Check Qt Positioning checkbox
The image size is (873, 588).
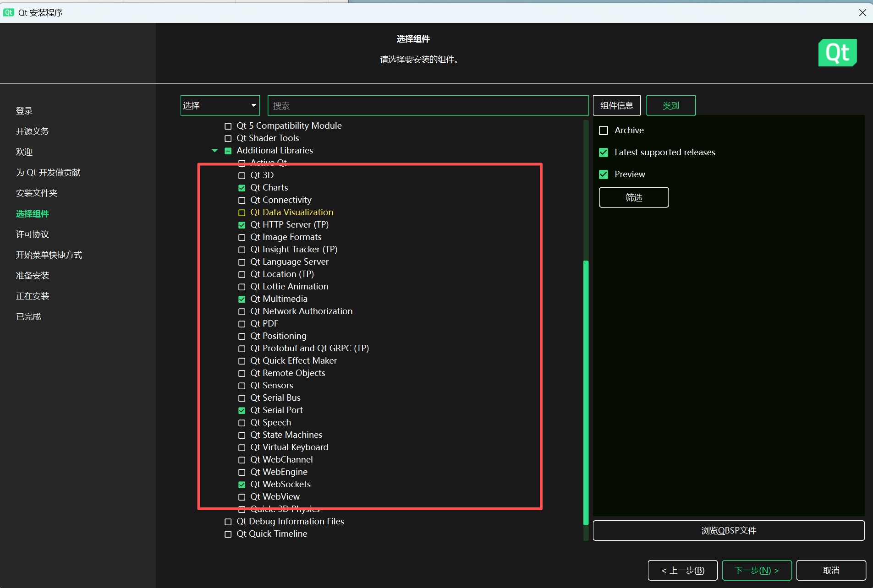click(x=242, y=336)
